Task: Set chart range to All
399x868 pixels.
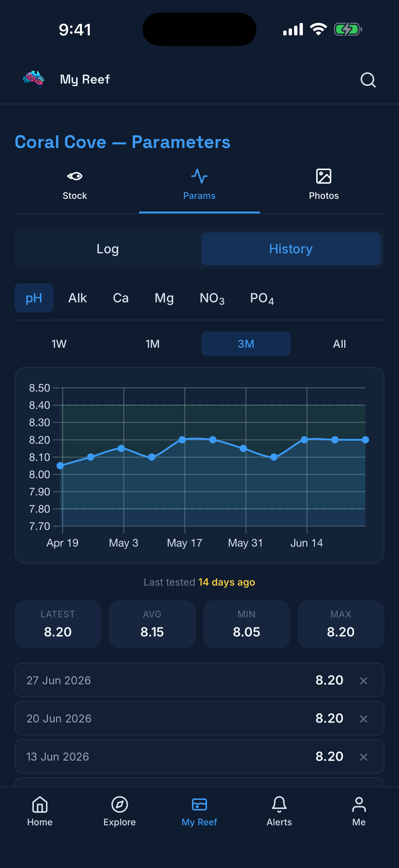Action: (339, 344)
